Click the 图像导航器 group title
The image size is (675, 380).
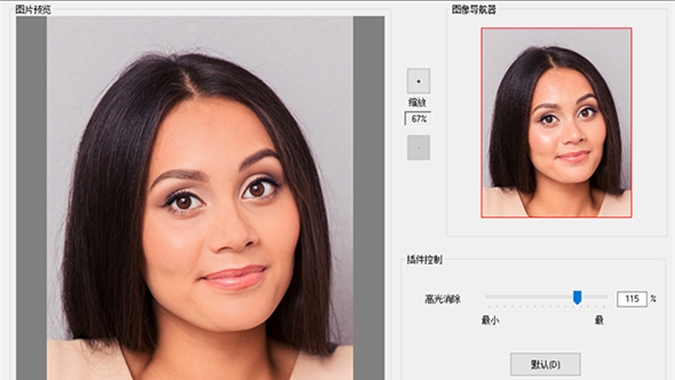pos(474,9)
